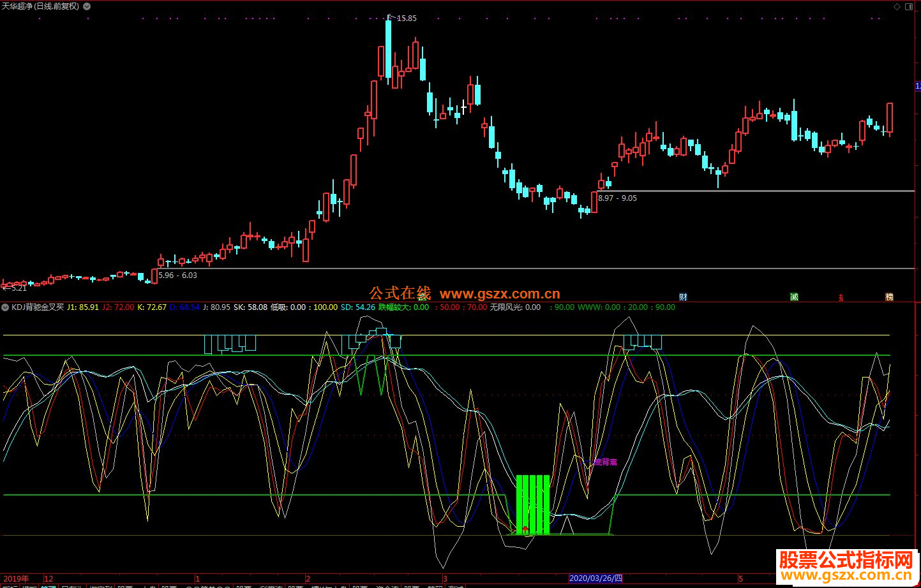Click the 减 marker icon on the chart

[794, 297]
